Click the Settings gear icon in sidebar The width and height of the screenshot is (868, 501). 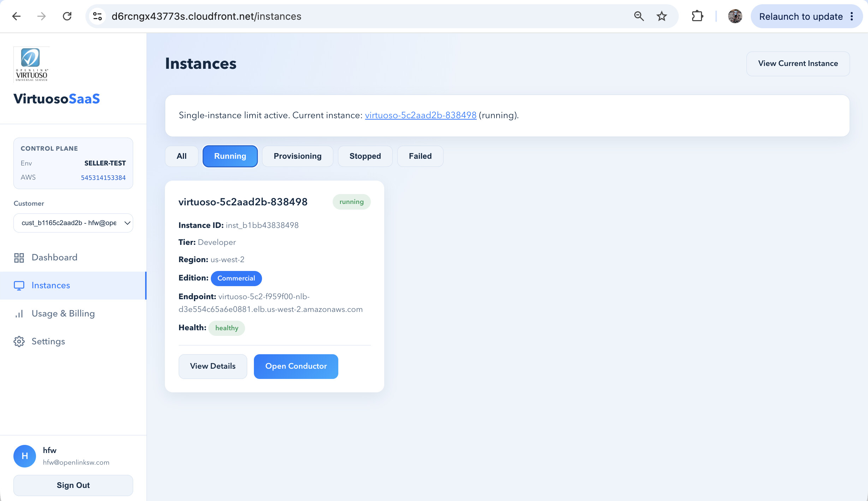(x=19, y=342)
